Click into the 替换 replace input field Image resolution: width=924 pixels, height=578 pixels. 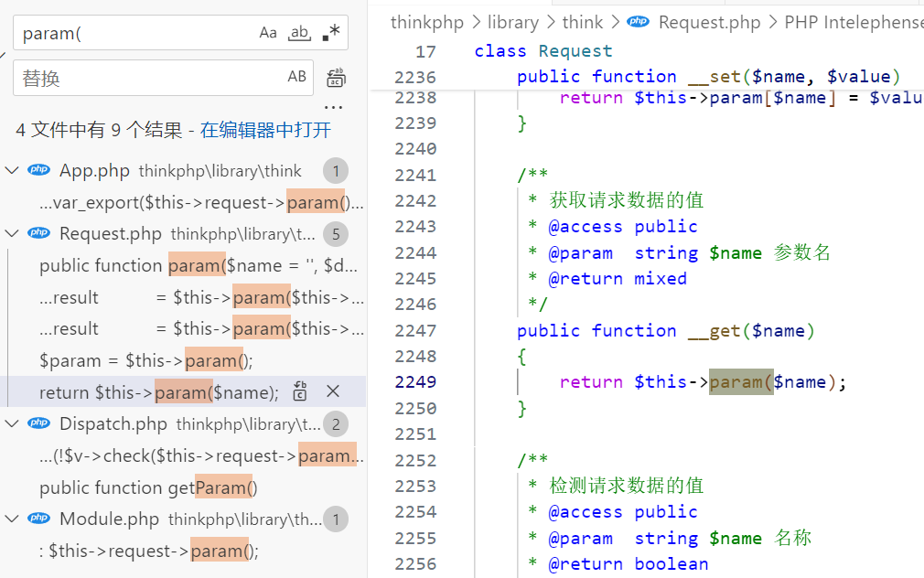pyautogui.click(x=146, y=79)
